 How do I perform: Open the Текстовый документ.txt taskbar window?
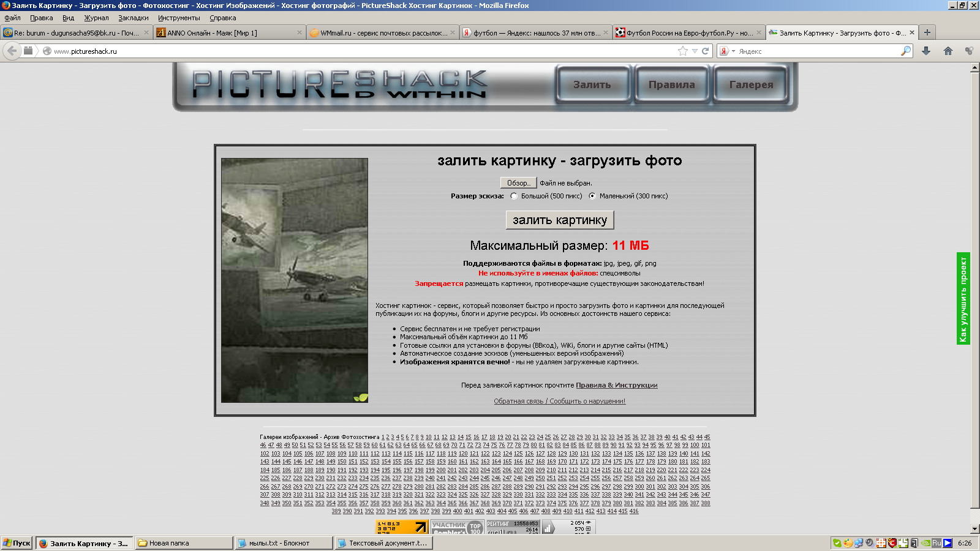click(x=384, y=543)
